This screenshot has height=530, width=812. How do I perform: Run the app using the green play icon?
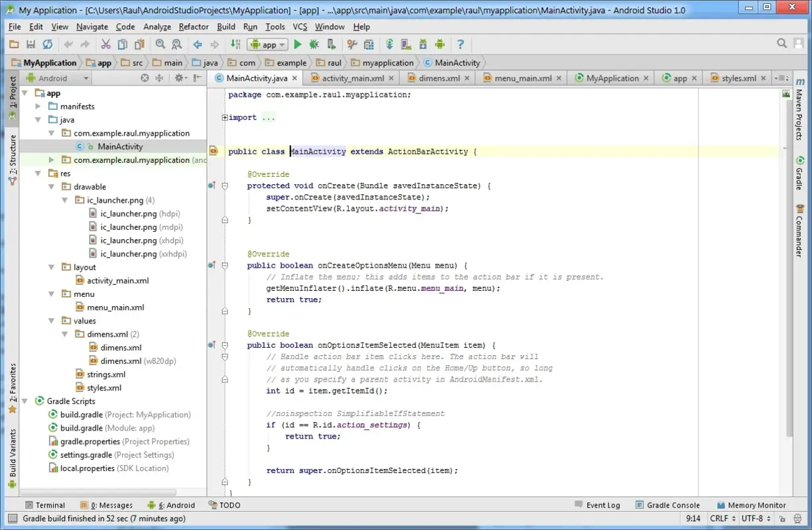(298, 44)
